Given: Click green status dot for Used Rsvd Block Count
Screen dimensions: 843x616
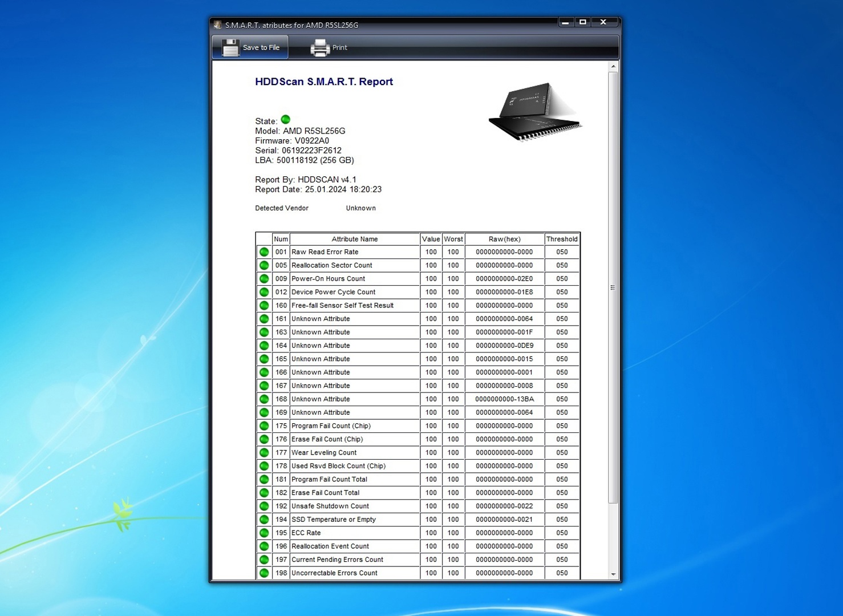Looking at the screenshot, I should (x=264, y=466).
